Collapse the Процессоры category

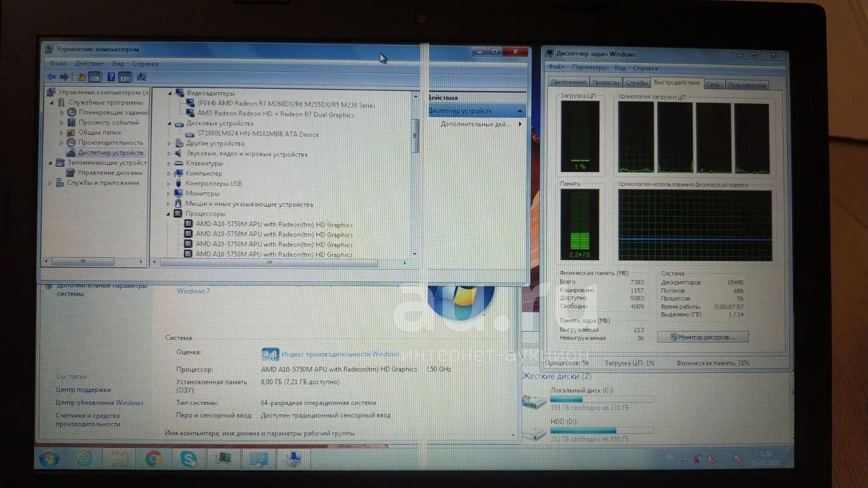168,214
